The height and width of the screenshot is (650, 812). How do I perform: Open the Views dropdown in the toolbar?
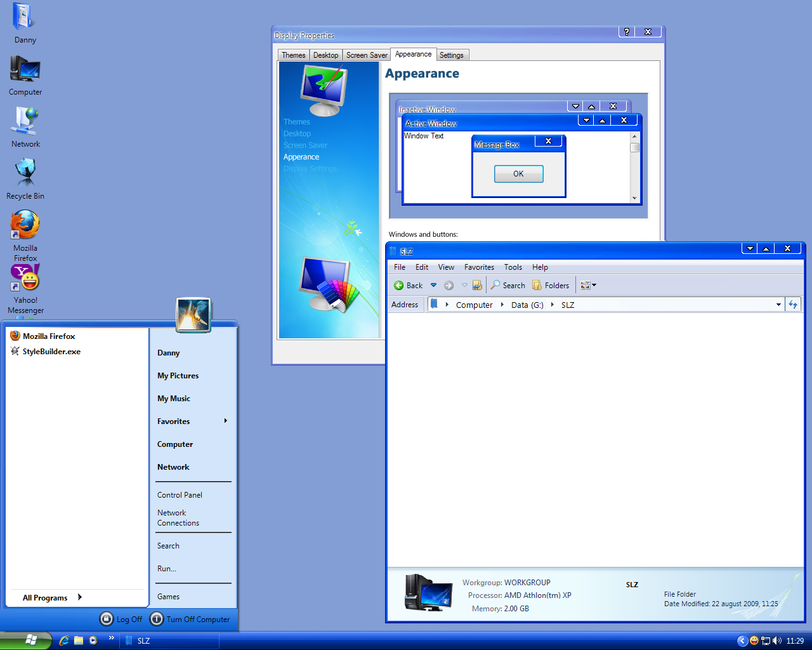coord(588,286)
